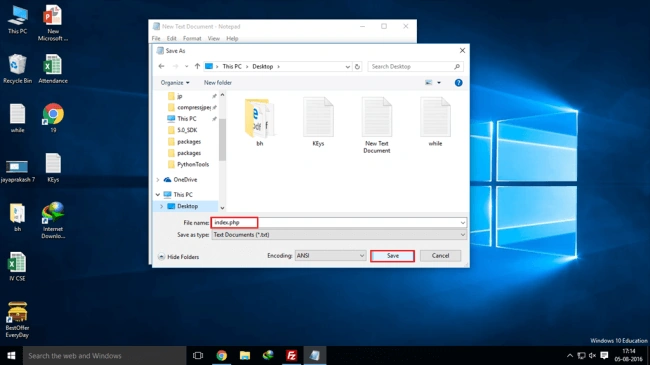The height and width of the screenshot is (365, 650).
Task: Click the New Microsoft PowerPoint desktop icon
Action: pyautogui.click(x=53, y=23)
